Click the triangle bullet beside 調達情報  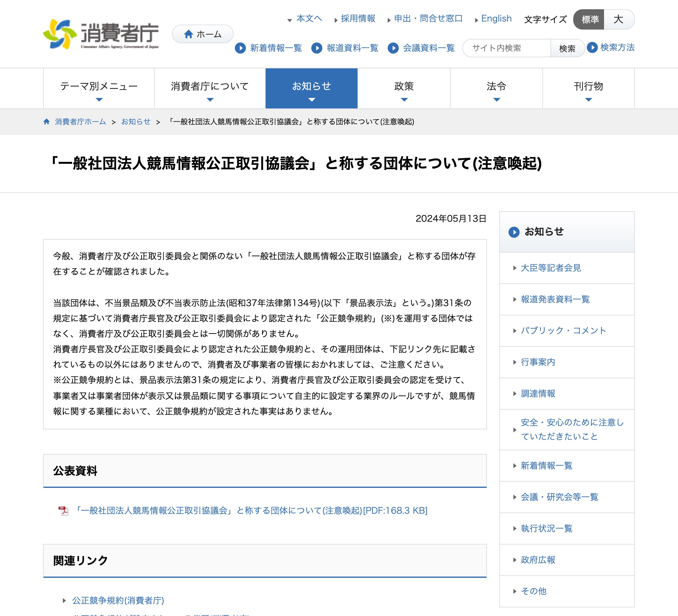point(515,394)
